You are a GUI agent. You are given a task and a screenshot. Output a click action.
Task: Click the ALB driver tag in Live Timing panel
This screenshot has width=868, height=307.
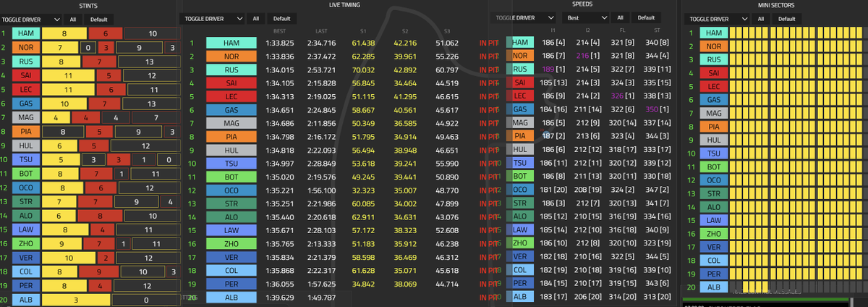[231, 297]
